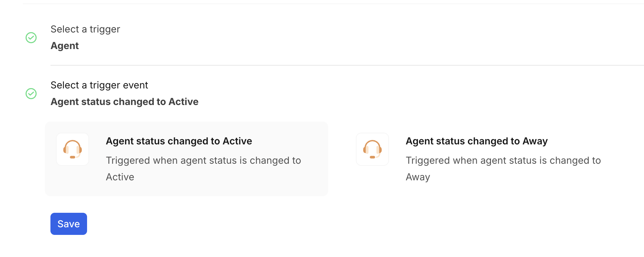Click the Triggered when agent status Active description
Screen dimensions: 644x257
(203, 161)
